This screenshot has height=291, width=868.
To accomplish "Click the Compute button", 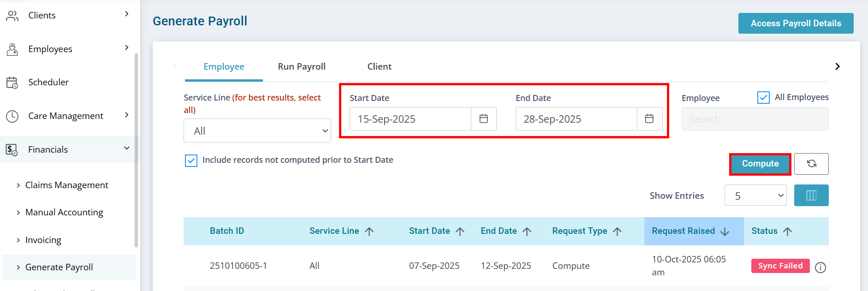I will pos(760,164).
